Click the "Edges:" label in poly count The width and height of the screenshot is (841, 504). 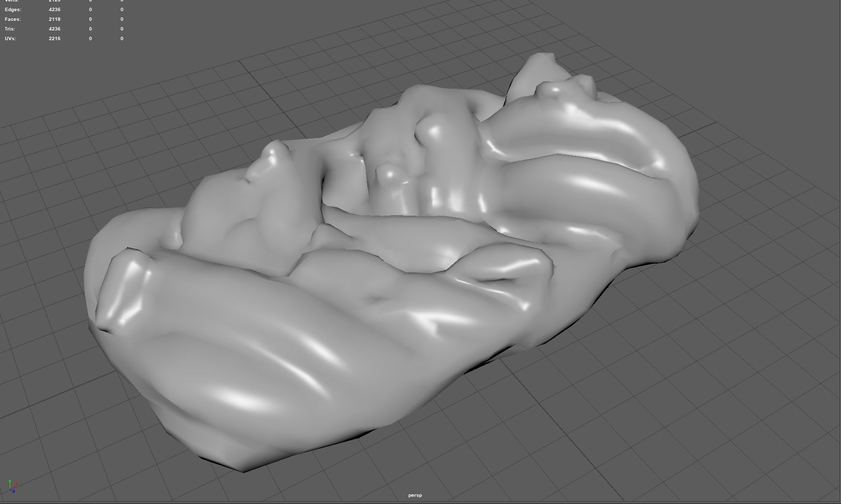[13, 10]
